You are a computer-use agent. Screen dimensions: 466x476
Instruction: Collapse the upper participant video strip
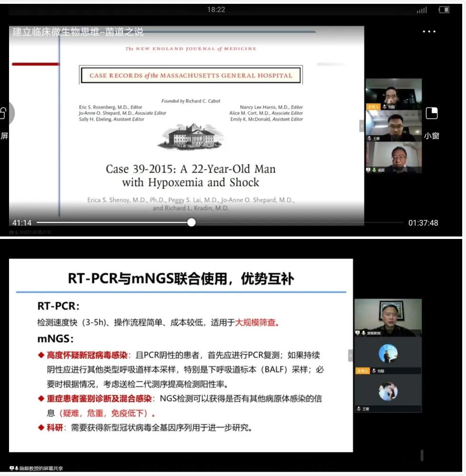(x=362, y=126)
